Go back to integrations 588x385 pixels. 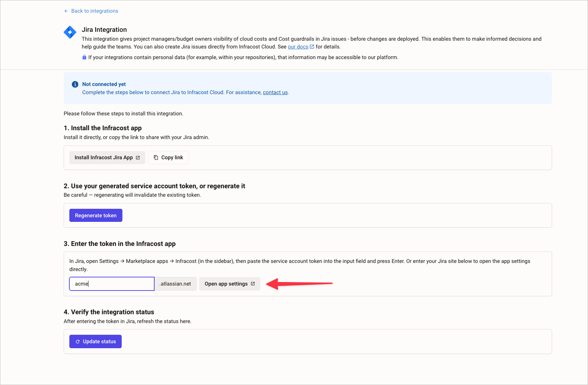pyautogui.click(x=91, y=11)
